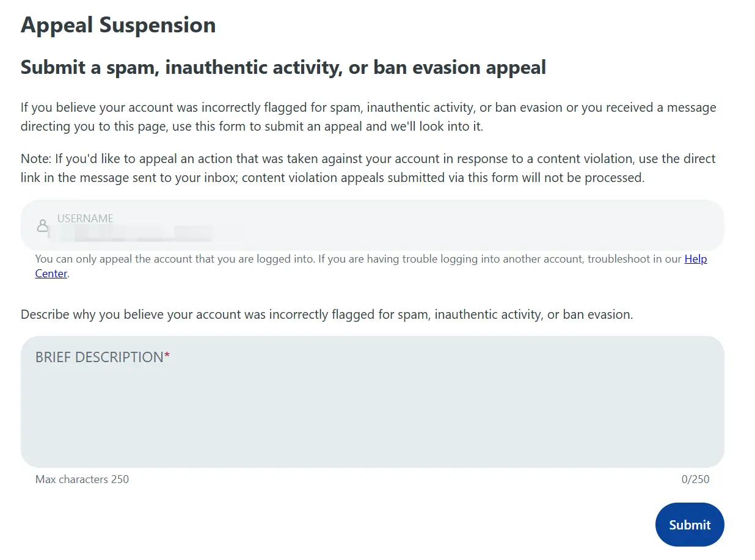
Task: Click the 'Max characters 250' hint
Action: [82, 479]
